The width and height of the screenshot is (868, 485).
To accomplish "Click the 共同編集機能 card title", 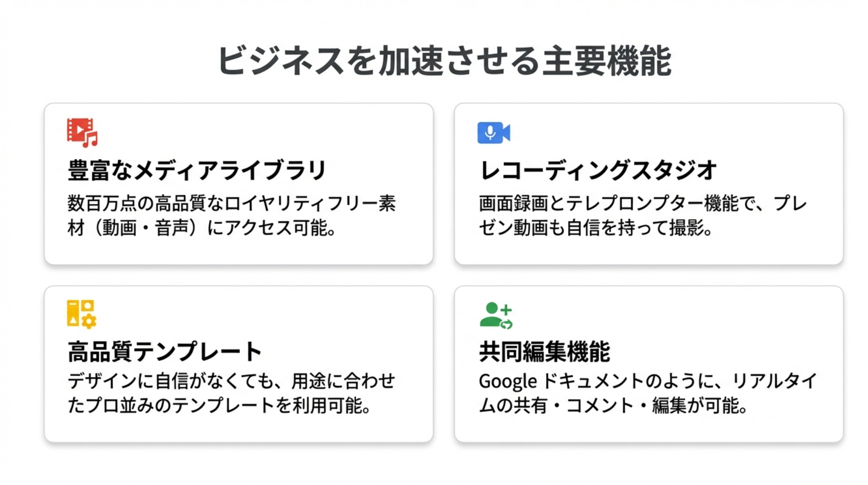I will point(544,352).
